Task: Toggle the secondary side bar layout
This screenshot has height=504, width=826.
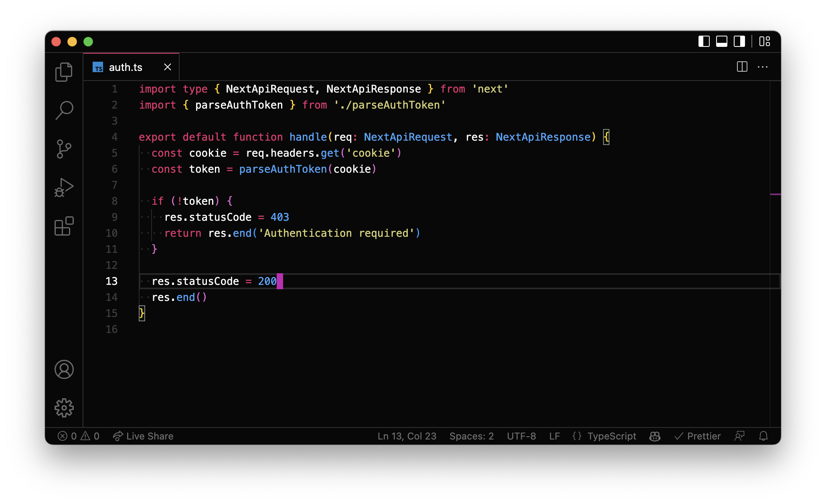Action: tap(739, 41)
